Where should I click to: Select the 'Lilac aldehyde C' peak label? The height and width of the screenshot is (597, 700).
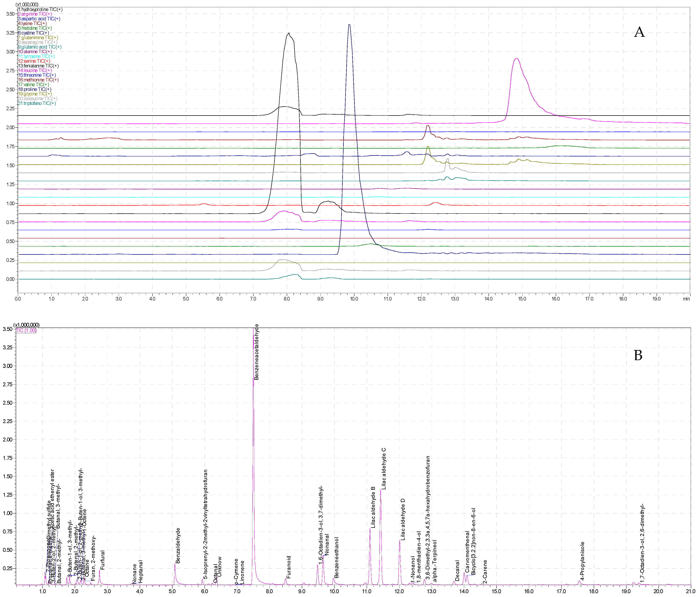(x=384, y=469)
